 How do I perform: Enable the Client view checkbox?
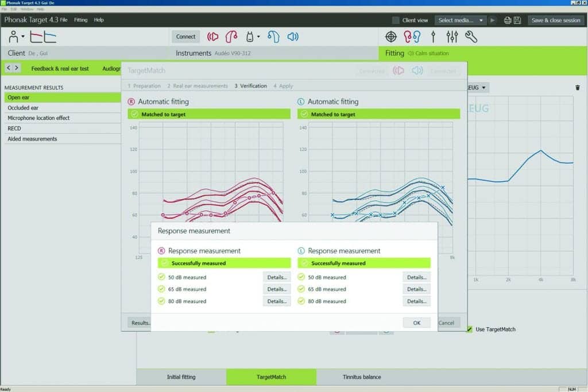[x=396, y=20]
